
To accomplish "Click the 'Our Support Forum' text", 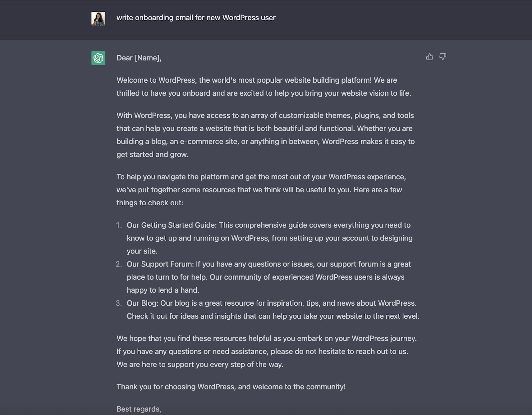I will coord(160,264).
